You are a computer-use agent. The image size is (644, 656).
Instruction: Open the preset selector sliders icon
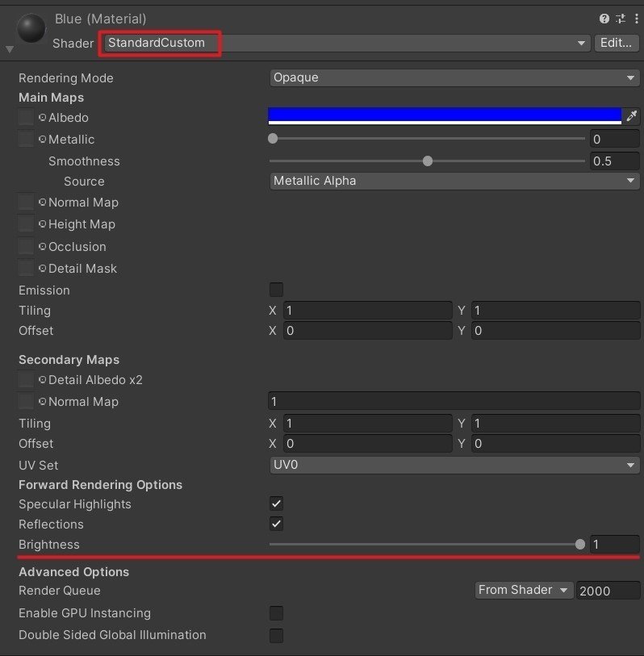[621, 19]
